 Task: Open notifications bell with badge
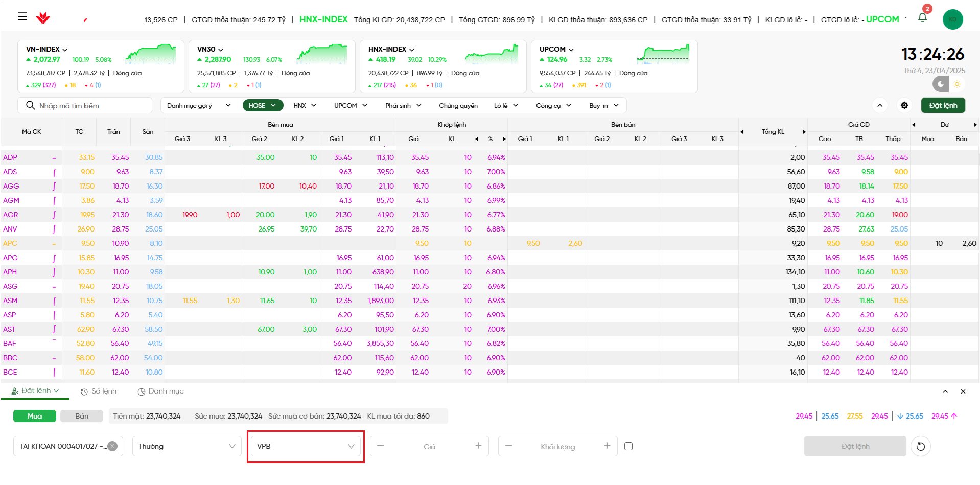[922, 18]
